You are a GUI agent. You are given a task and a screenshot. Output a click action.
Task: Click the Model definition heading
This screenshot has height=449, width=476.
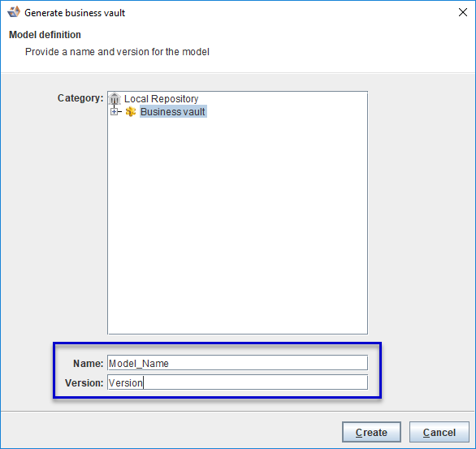pyautogui.click(x=45, y=35)
